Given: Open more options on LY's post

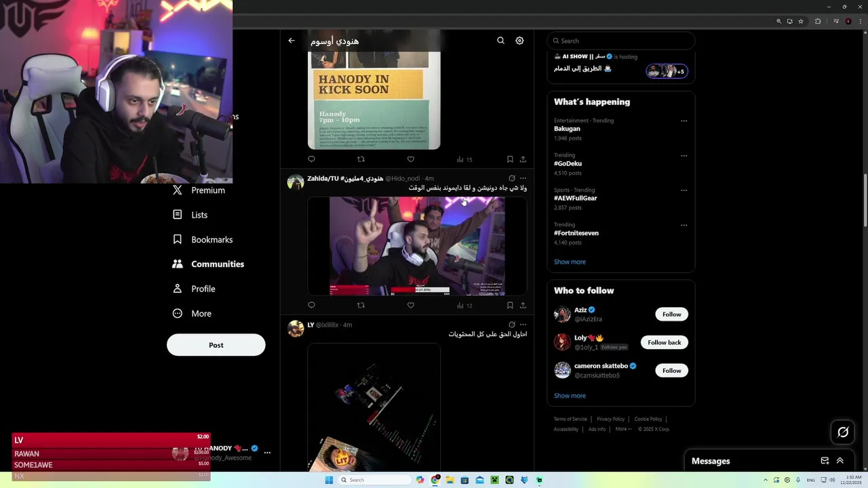Looking at the screenshot, I should point(523,325).
